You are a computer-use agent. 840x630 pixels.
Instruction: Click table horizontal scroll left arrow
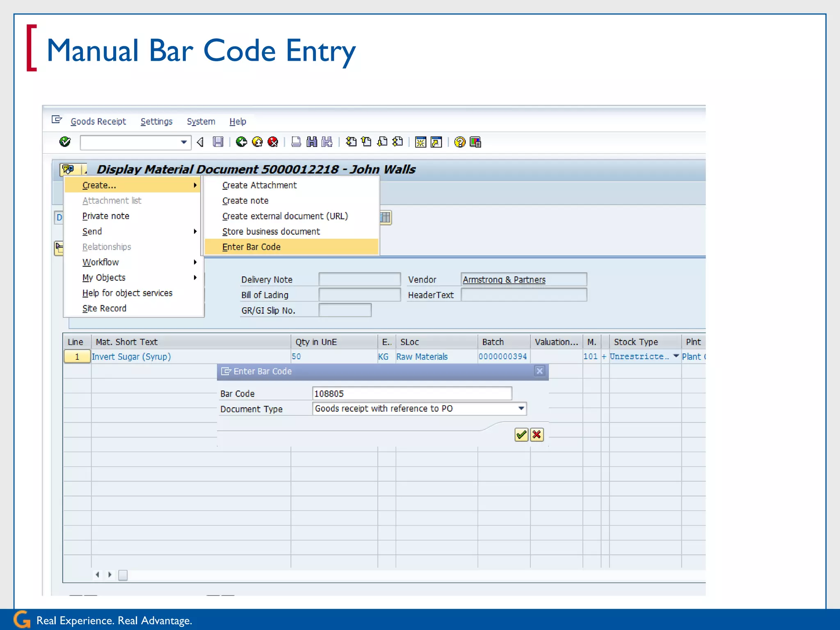pyautogui.click(x=97, y=575)
